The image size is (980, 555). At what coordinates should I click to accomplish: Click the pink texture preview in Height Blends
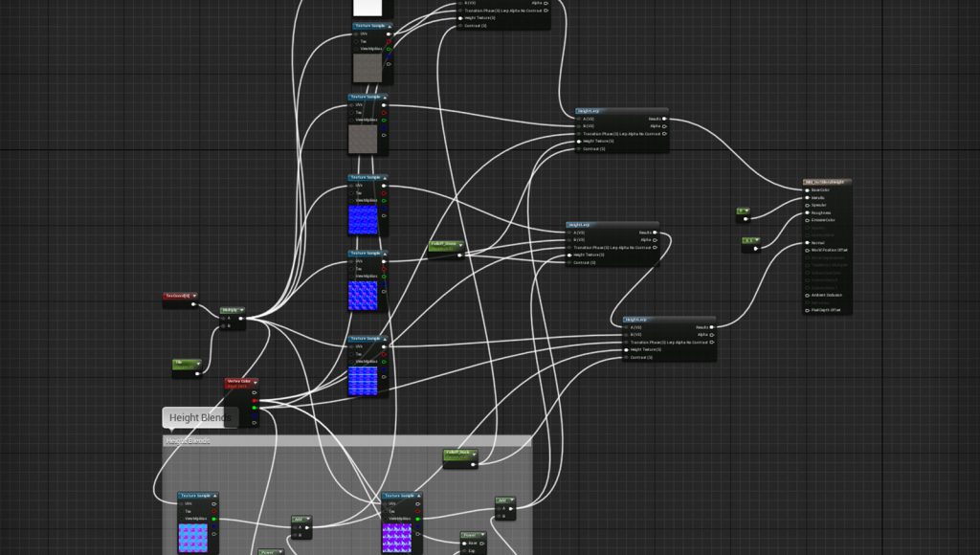pyautogui.click(x=191, y=538)
